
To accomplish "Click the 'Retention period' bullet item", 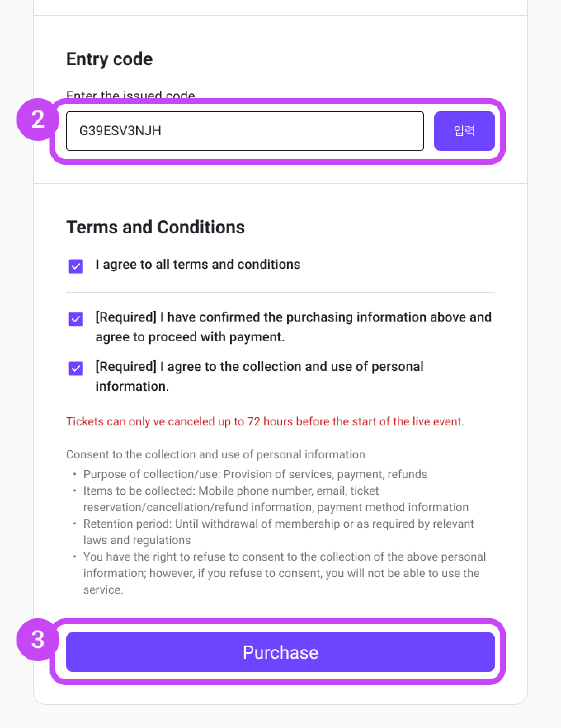I will point(279,532).
